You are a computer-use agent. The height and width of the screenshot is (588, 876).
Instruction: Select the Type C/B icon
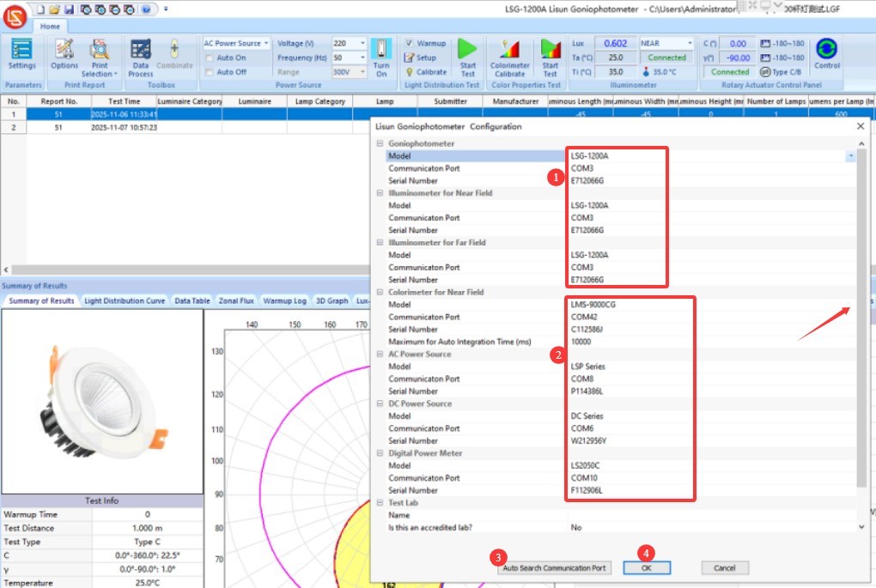(765, 72)
